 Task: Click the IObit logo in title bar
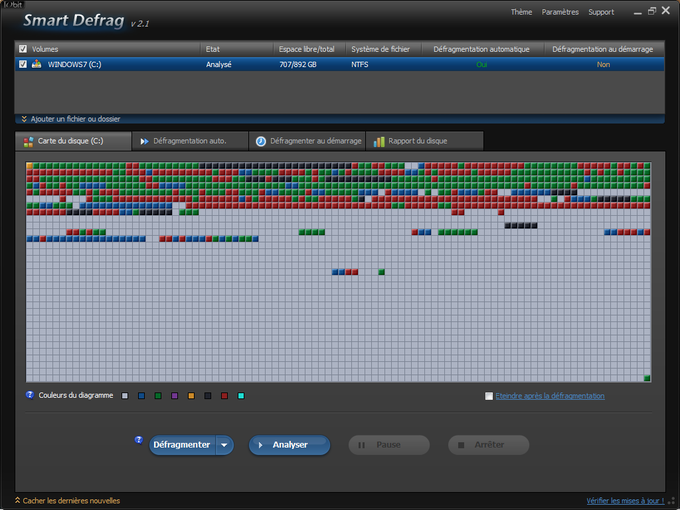tap(13, 5)
